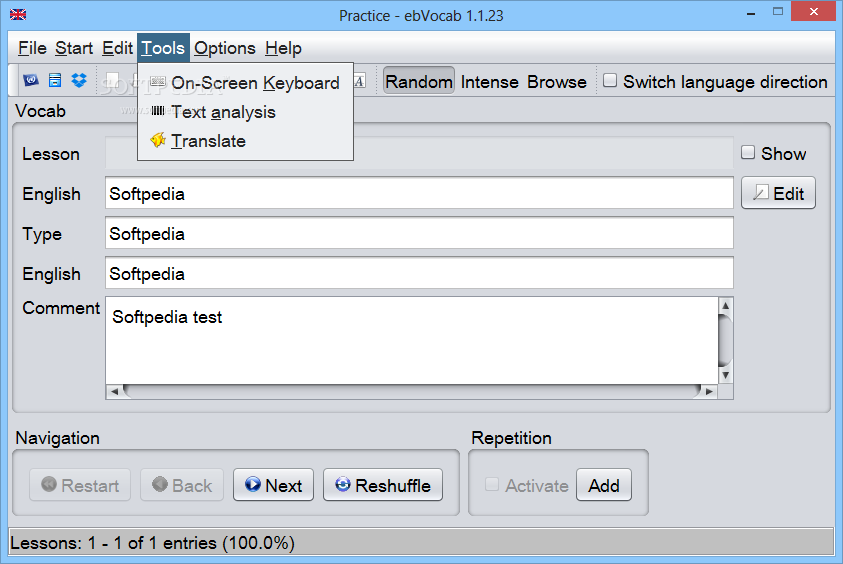
Task: Click the Add repetition button
Action: (604, 485)
